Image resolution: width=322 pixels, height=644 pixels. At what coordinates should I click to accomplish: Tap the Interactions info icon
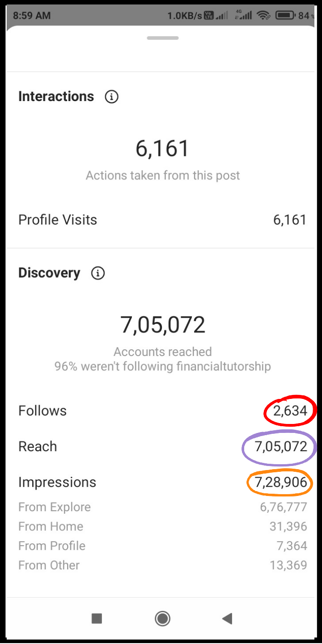pos(111,97)
